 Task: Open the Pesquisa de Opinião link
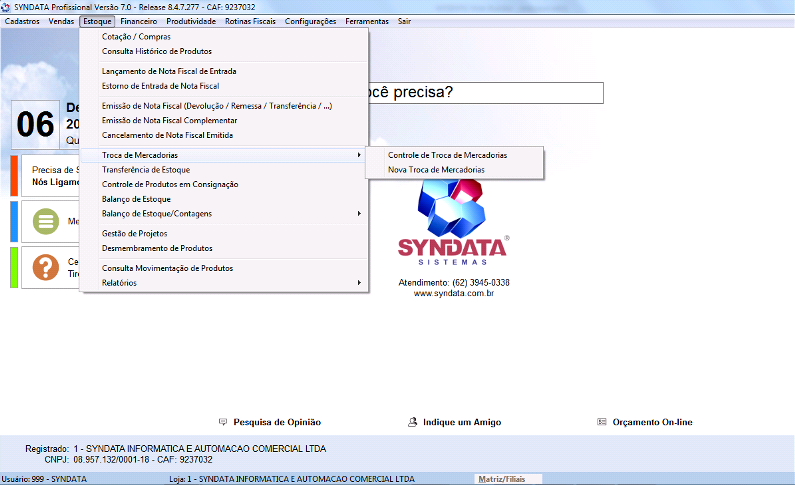(277, 422)
